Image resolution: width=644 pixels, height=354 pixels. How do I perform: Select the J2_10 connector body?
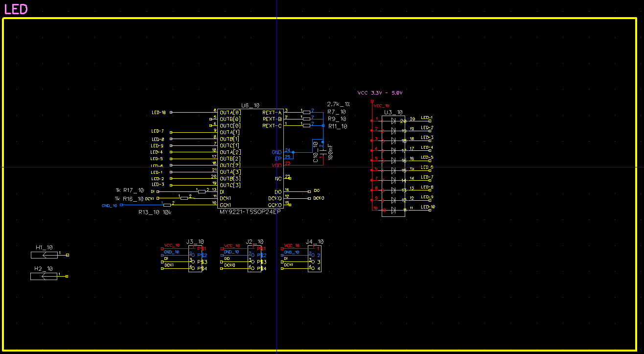tap(254, 259)
